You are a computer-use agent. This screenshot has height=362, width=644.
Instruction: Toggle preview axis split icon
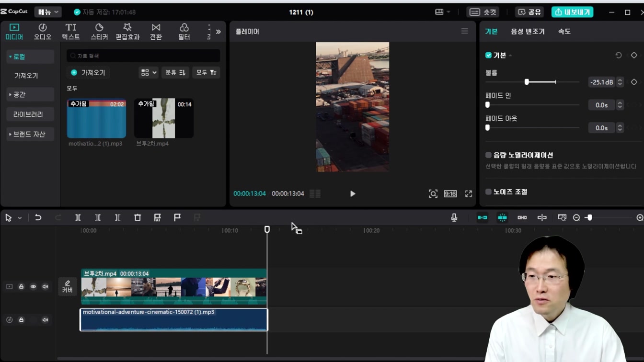[x=542, y=218]
